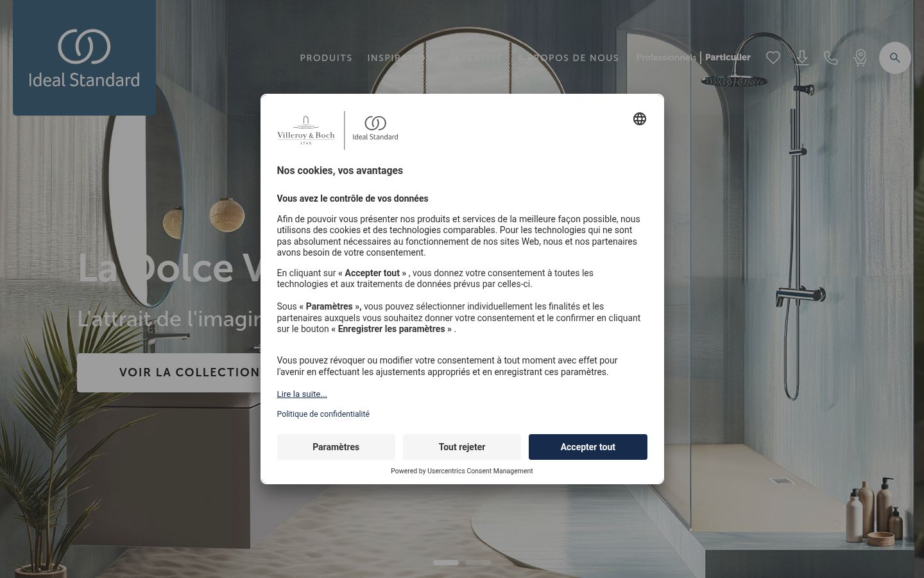Click the phone contact icon

coord(830,58)
